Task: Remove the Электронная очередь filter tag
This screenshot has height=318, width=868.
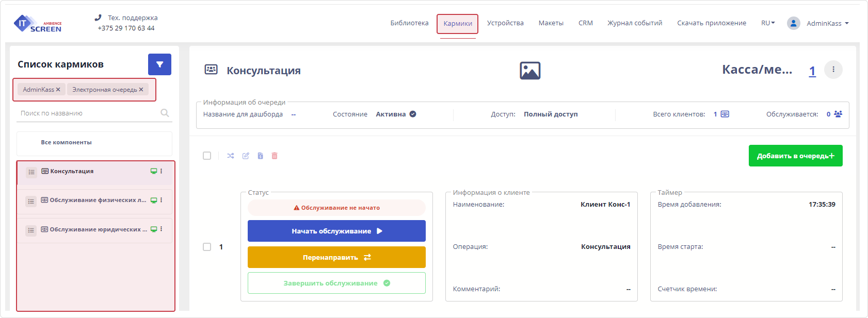Action: coord(141,90)
